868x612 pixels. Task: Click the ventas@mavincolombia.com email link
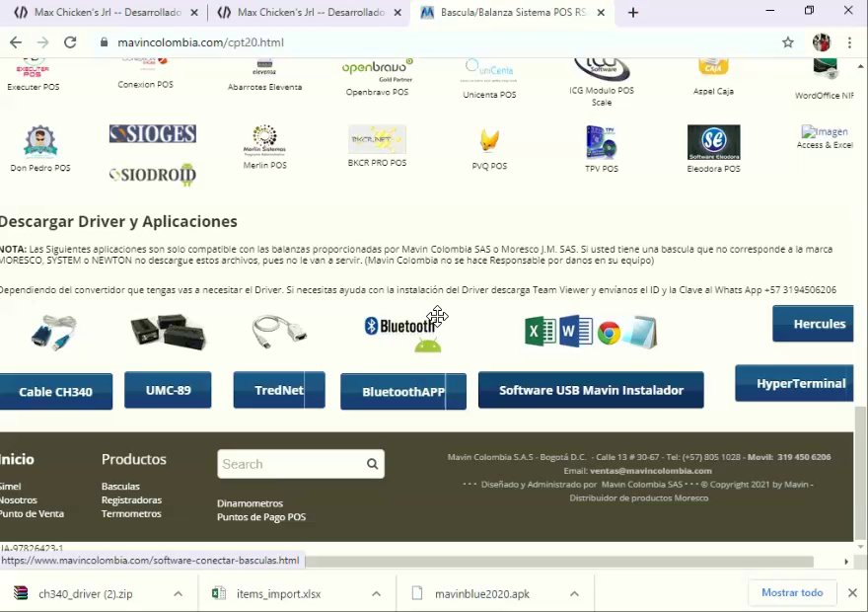[650, 471]
